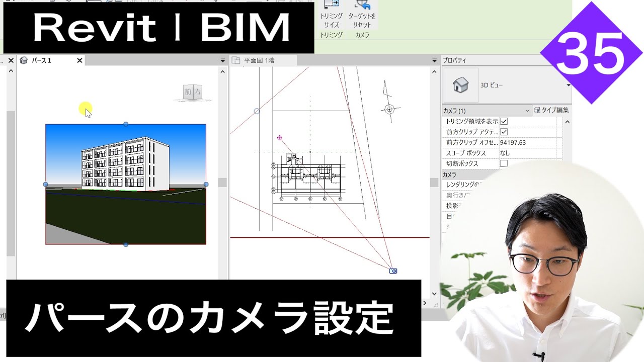Click the トリミング領域を表示 property label
644x362 pixels.
click(x=472, y=121)
